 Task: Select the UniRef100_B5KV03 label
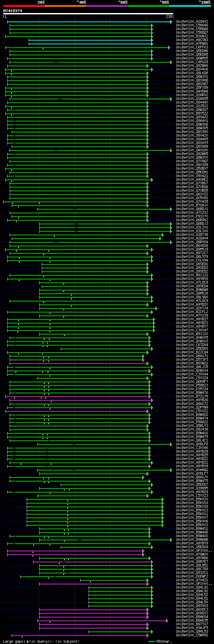click(192, 525)
